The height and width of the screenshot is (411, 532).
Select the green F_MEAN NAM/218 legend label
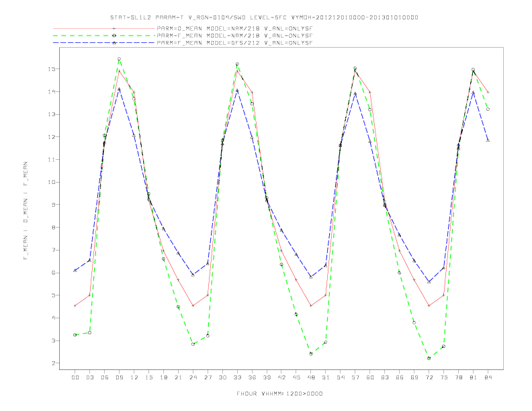pos(234,36)
